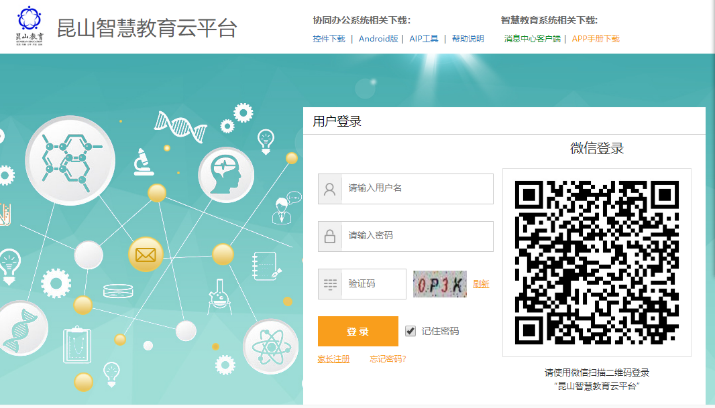715x408 pixels.
Task: Click the orange 登录 login button
Action: coord(358,331)
